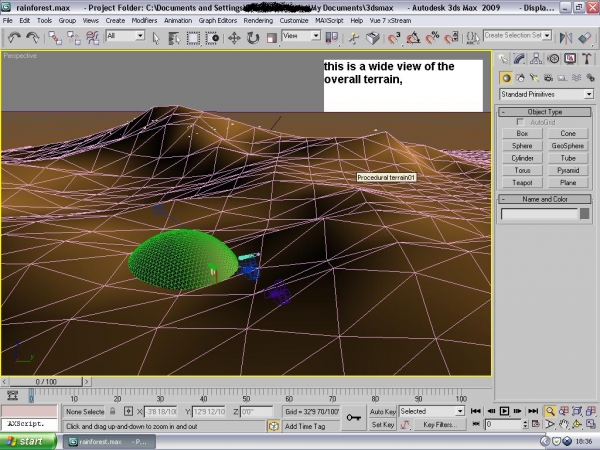Activate the Select and Move tool

[x=234, y=38]
